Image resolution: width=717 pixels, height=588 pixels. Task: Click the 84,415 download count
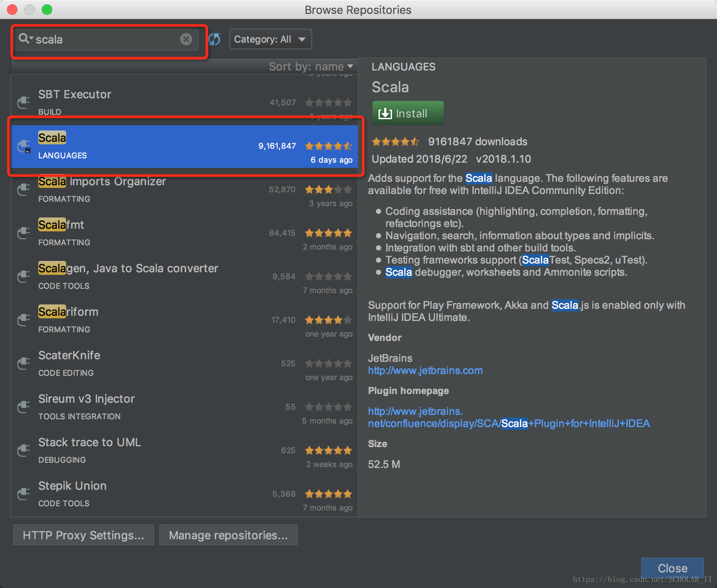tap(282, 233)
